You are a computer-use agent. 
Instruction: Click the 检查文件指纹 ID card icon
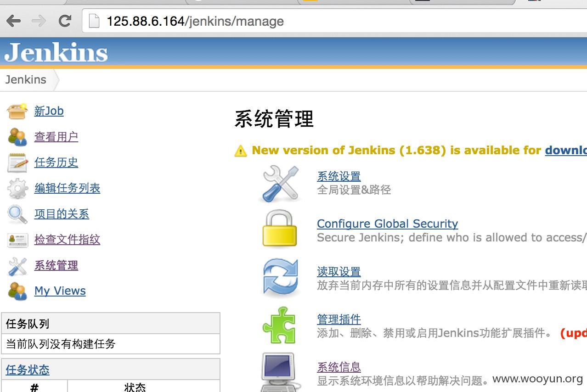17,240
